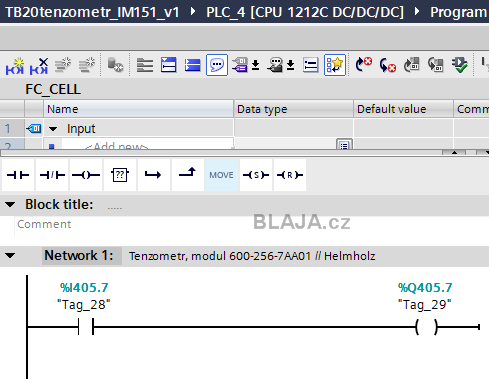The width and height of the screenshot is (489, 383).
Task: Insert an empty box instruction
Action: (120, 175)
